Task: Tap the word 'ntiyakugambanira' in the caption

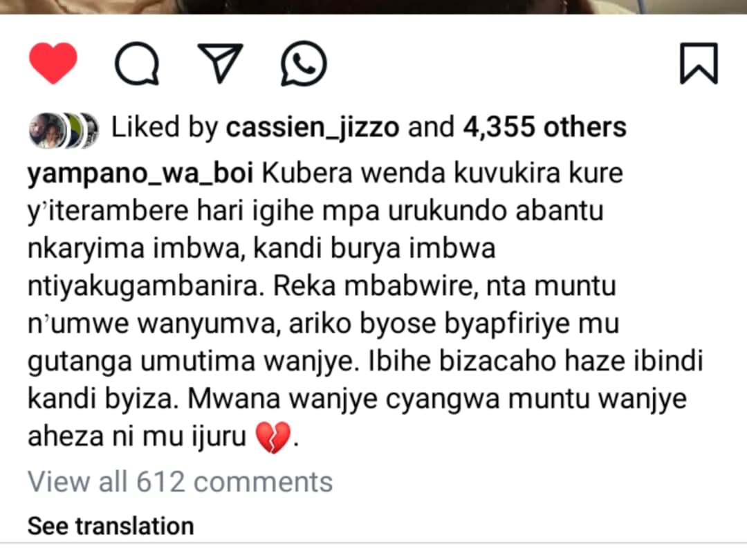Action: pyautogui.click(x=146, y=287)
